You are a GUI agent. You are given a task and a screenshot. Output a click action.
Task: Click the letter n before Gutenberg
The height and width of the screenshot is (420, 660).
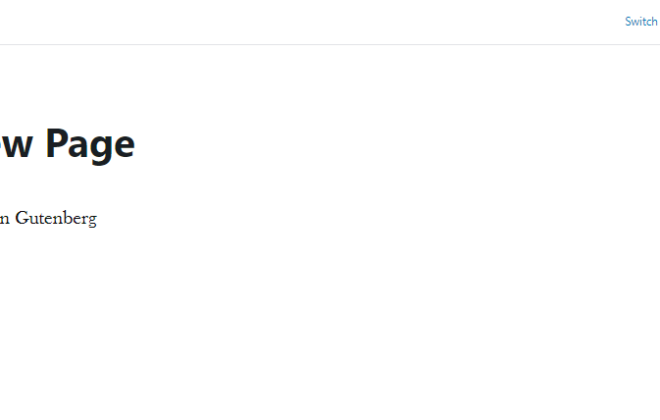(x=5, y=220)
